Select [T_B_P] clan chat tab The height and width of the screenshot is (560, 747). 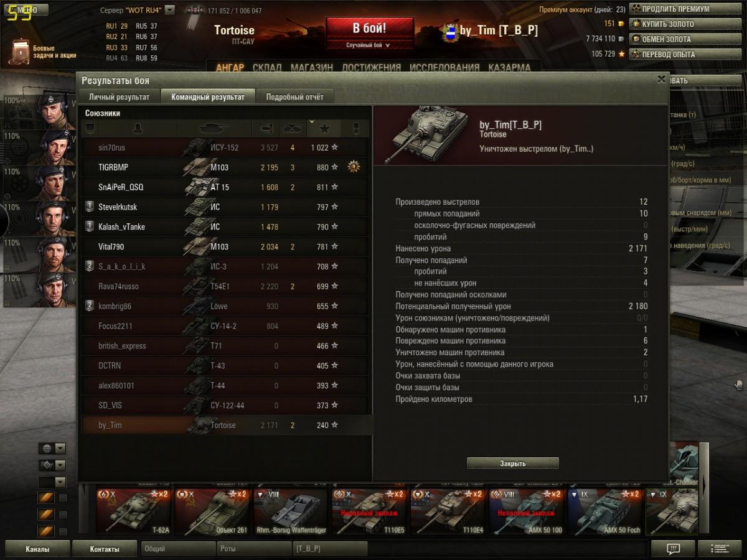click(329, 549)
